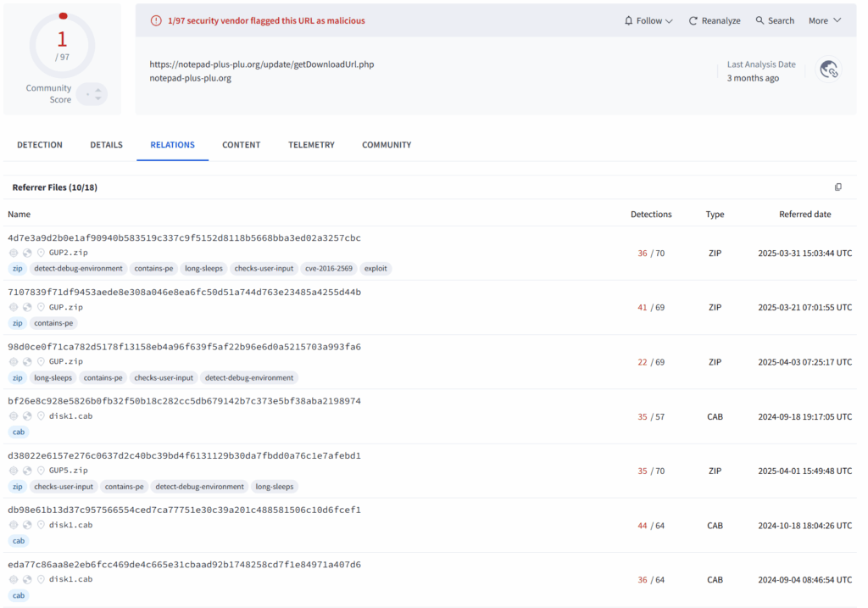Click the pin icon in the 7107839f hash row
Screen dimensions: 868x608
41,307
